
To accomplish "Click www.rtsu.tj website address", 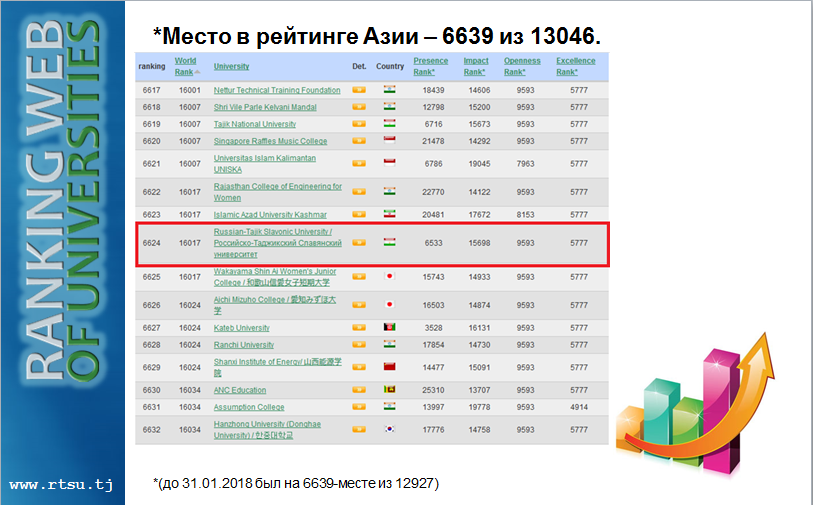I will [61, 485].
